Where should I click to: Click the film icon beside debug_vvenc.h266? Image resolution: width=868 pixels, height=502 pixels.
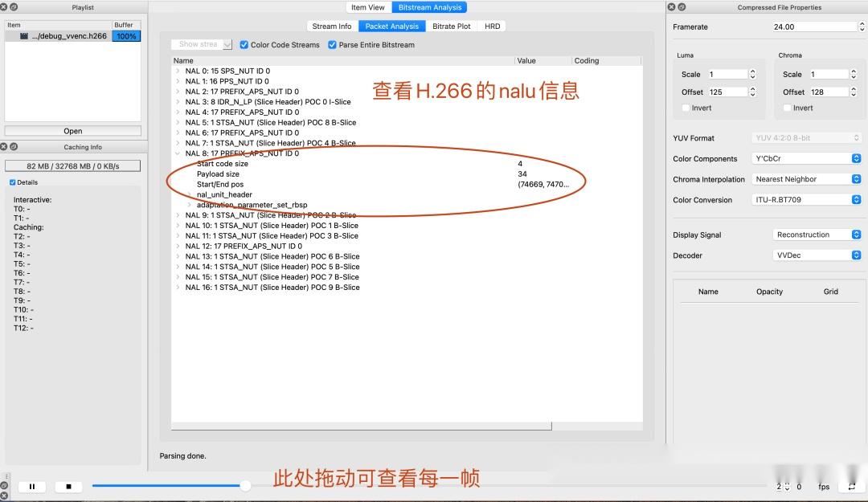point(23,35)
